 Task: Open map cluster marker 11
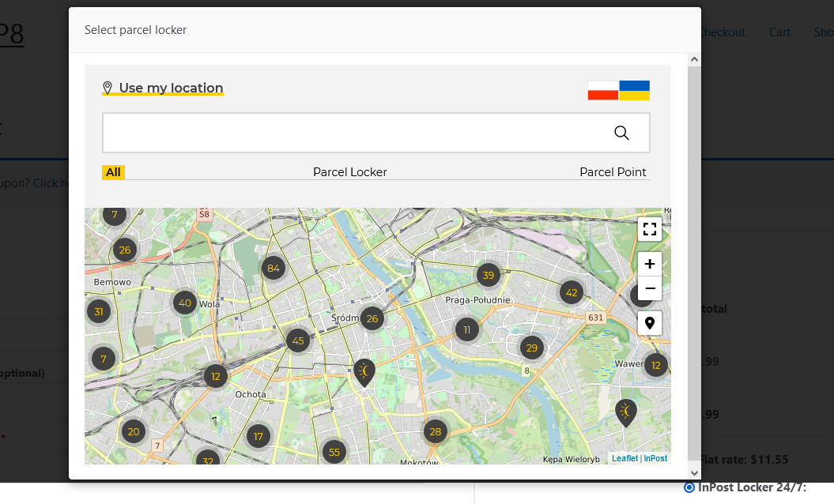[467, 329]
